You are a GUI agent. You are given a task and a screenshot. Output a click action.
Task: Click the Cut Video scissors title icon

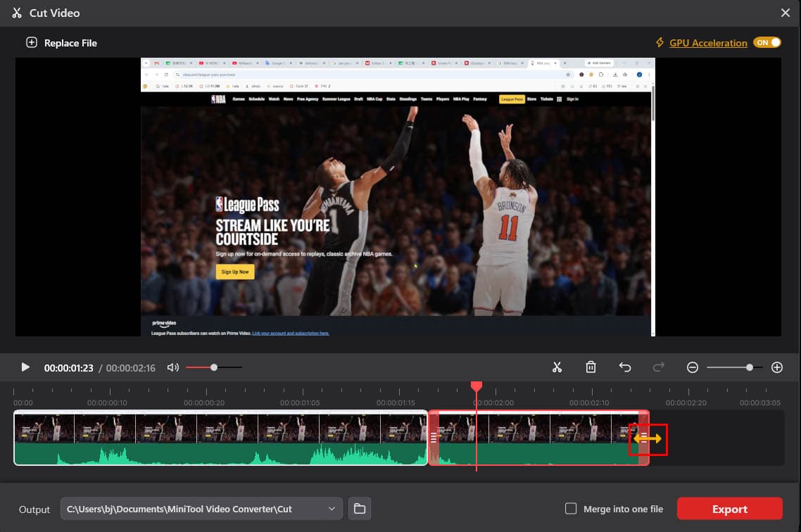(17, 13)
